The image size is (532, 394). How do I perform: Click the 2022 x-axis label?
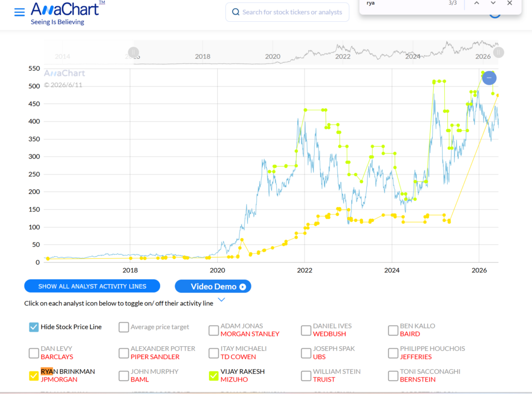click(304, 270)
